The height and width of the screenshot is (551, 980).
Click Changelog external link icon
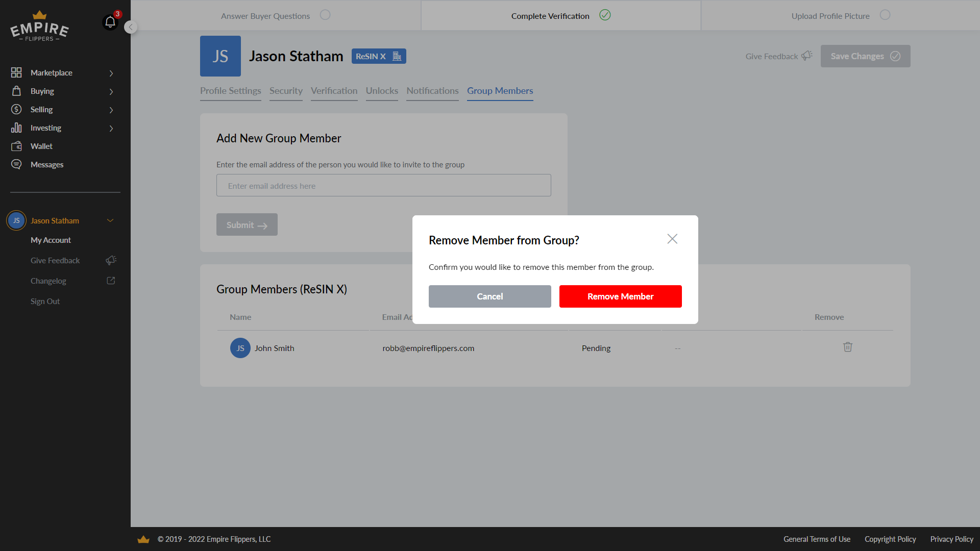[x=111, y=281]
